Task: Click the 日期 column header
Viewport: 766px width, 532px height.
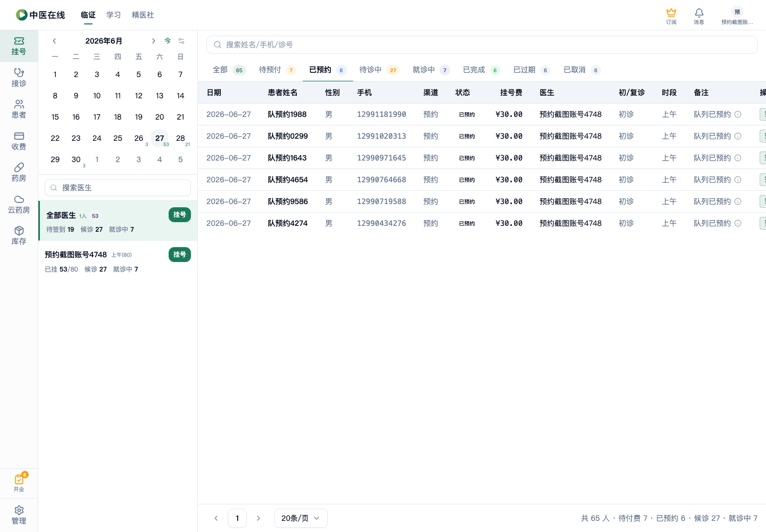Action: pyautogui.click(x=214, y=92)
